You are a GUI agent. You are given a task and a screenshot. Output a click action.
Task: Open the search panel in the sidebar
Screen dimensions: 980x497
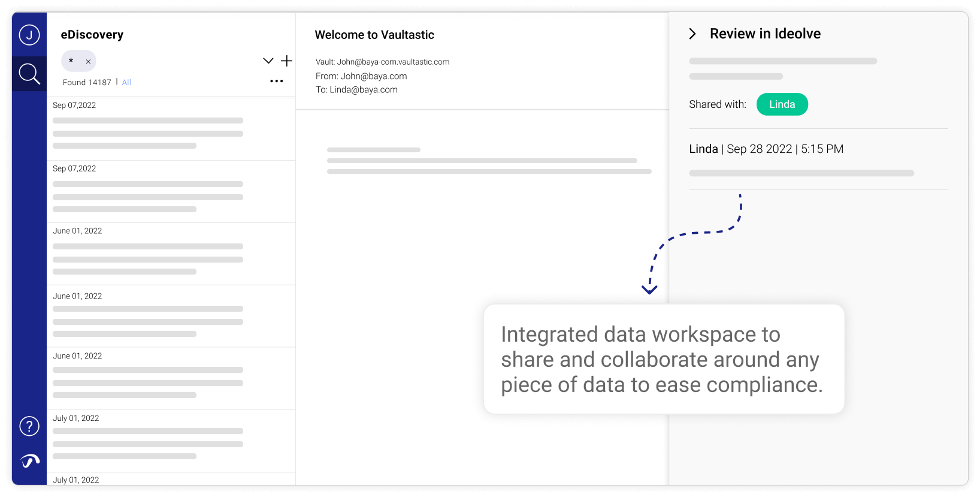[29, 73]
